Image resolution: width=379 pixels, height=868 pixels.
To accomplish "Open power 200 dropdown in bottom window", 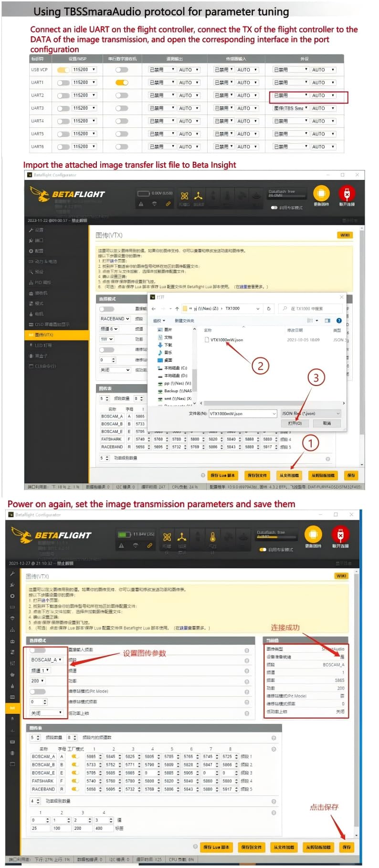I will point(38,681).
